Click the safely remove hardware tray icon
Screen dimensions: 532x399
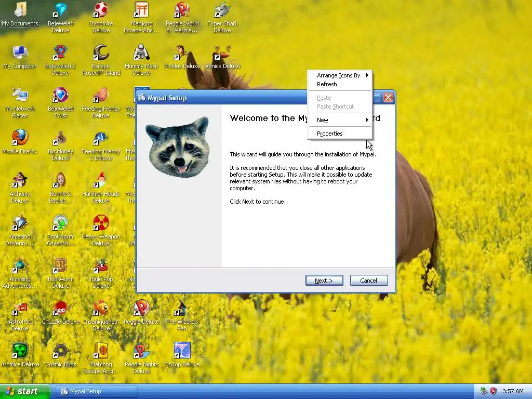point(484,391)
